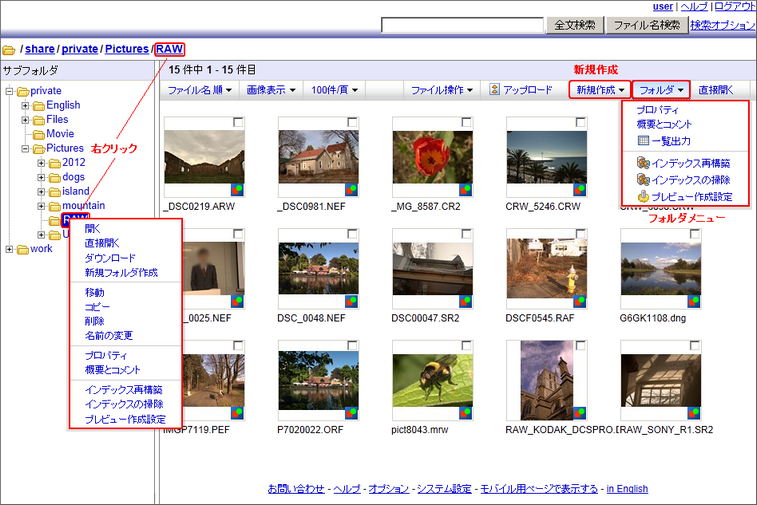Check the checkbox for _DSC0219.ARW
Viewport: 757px width, 505px height.
tap(239, 122)
